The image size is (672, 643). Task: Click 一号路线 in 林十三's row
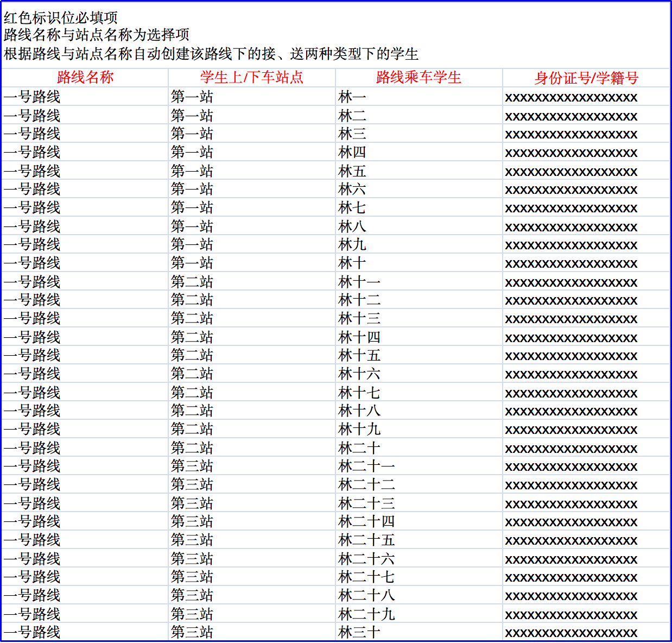pos(85,318)
